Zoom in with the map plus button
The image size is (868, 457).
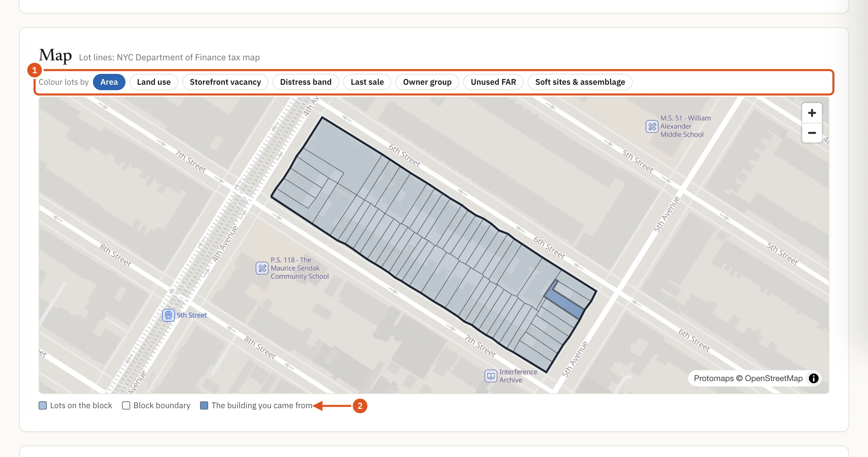pyautogui.click(x=812, y=113)
